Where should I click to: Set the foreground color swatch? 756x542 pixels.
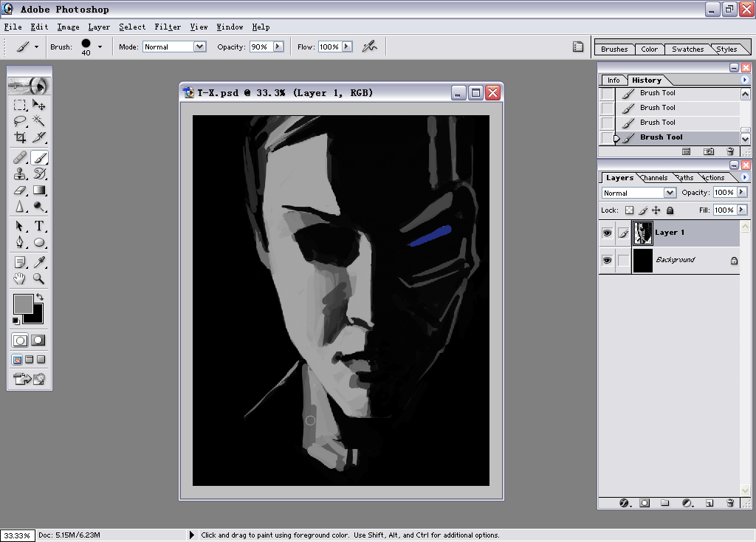pos(23,303)
